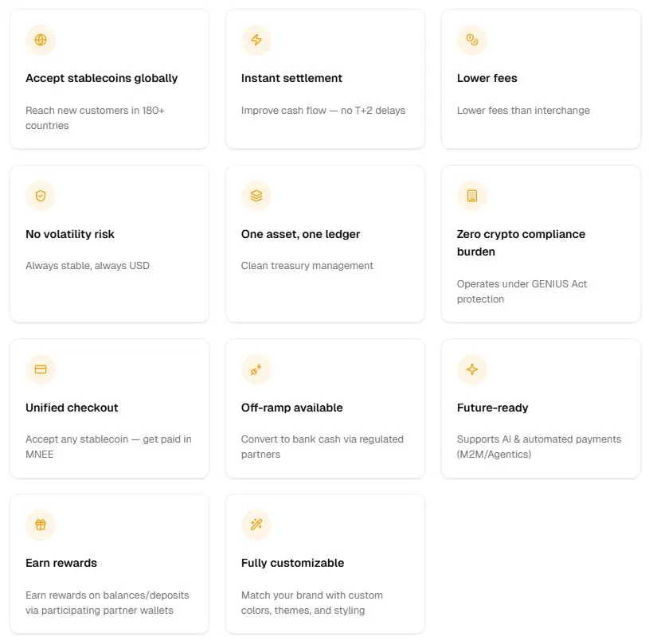
Task: Select the Accept stablecoins globally heading
Action: coord(101,78)
